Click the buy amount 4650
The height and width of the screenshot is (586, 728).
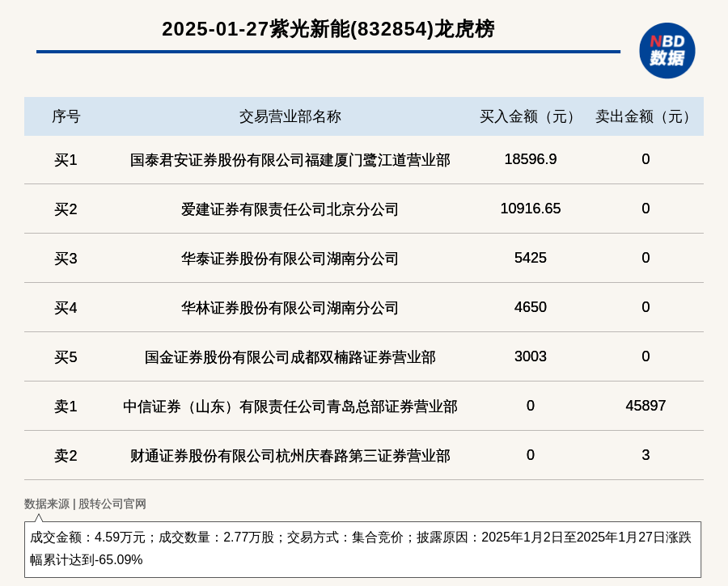point(530,306)
